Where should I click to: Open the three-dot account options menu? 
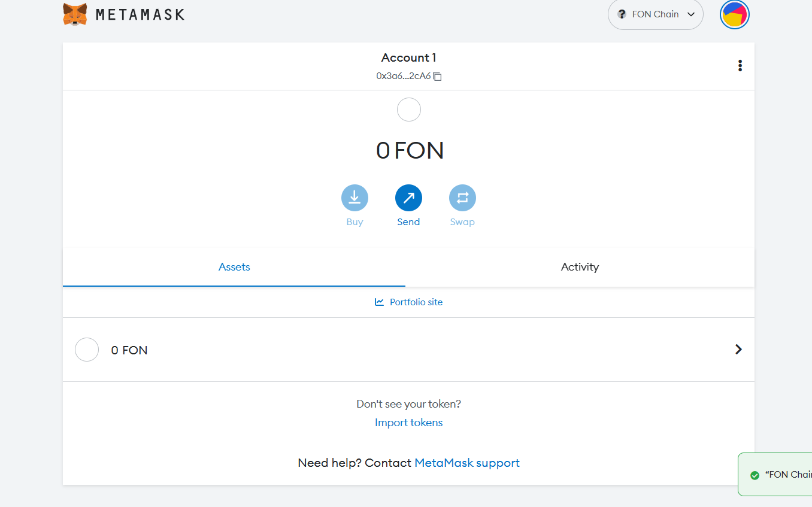point(740,66)
